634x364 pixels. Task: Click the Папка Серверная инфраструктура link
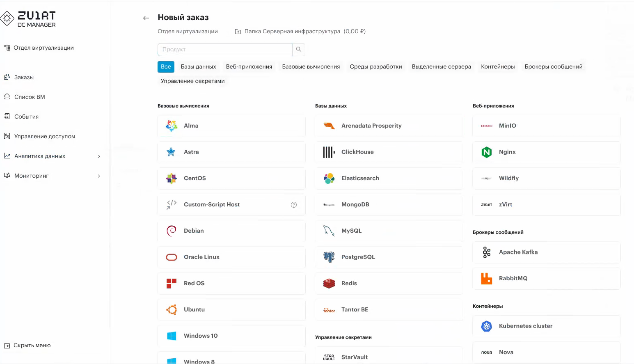point(292,32)
